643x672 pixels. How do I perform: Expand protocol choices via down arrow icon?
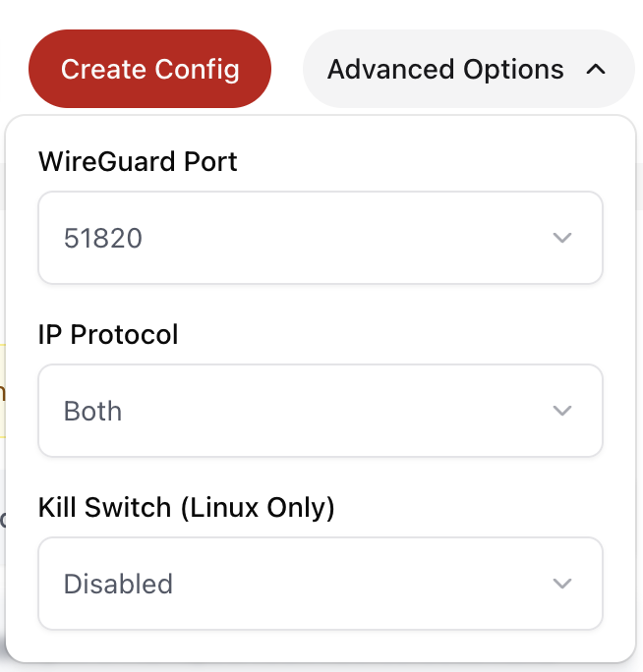point(562,411)
